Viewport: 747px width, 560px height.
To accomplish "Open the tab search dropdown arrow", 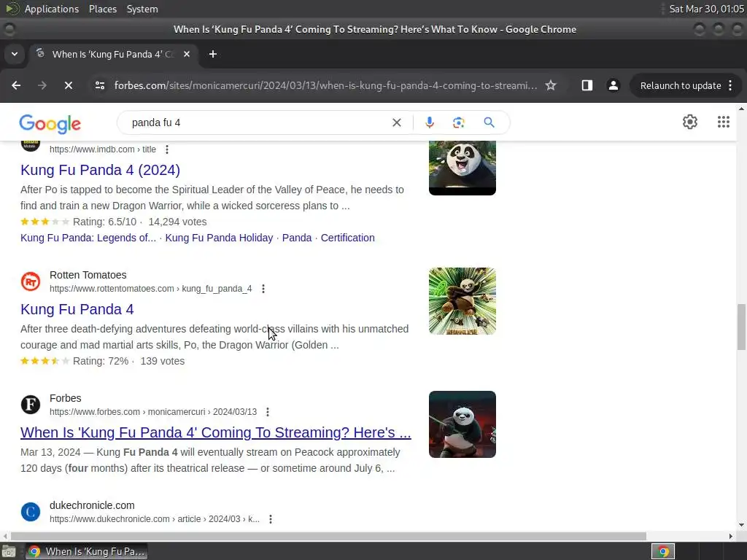I will [15, 54].
